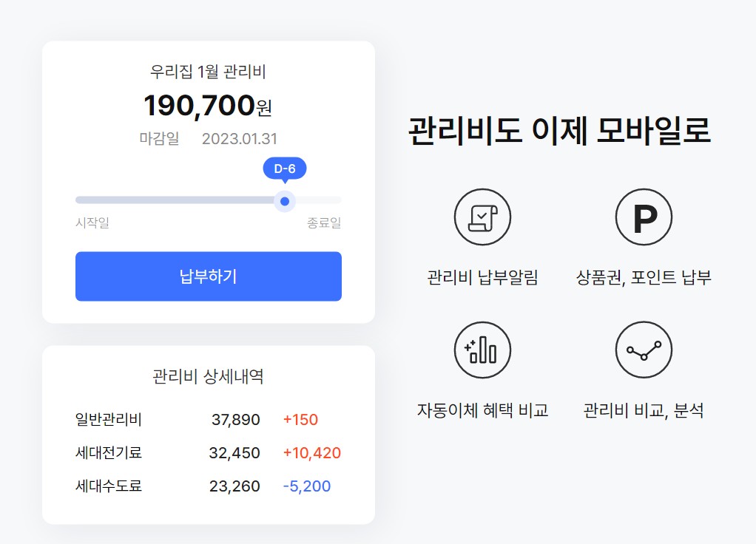Select the 일반관리비 fee row
The width and height of the screenshot is (756, 544).
[107, 420]
